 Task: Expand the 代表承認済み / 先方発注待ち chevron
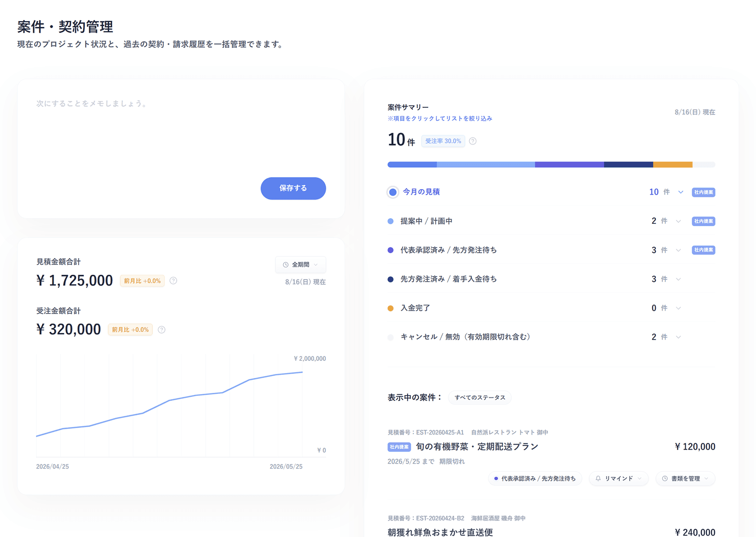click(678, 250)
